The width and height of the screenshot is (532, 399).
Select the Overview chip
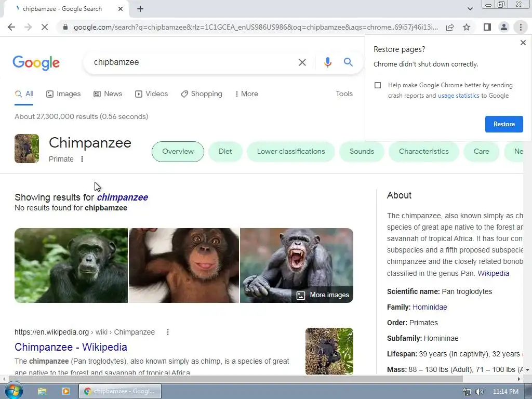tap(178, 152)
